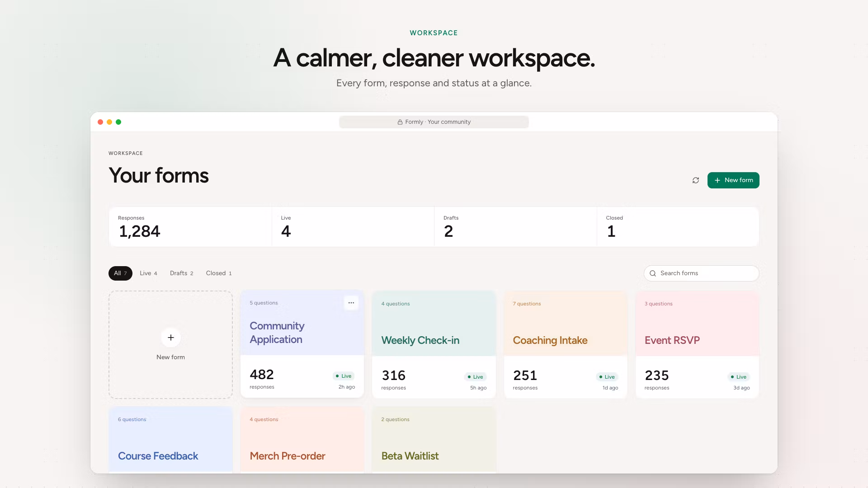This screenshot has width=868, height=488.
Task: Click the '5h ago' timestamp
Action: pyautogui.click(x=478, y=388)
